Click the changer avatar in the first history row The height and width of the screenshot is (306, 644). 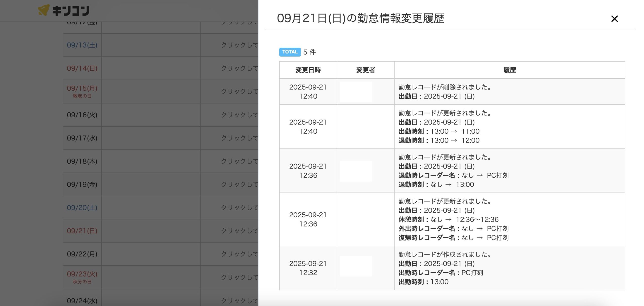coord(355,92)
